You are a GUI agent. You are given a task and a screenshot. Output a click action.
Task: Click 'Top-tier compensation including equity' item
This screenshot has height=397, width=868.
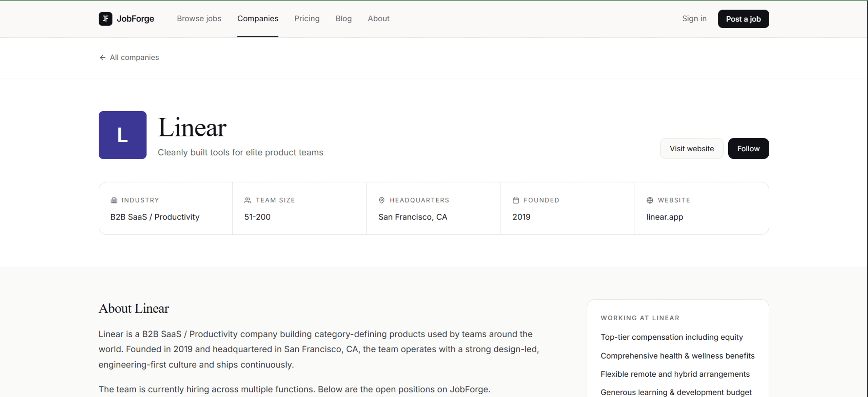pyautogui.click(x=672, y=337)
